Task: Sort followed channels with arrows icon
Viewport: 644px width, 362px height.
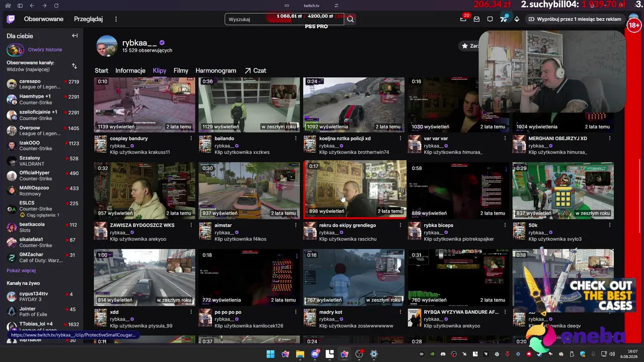Action: 74,66
